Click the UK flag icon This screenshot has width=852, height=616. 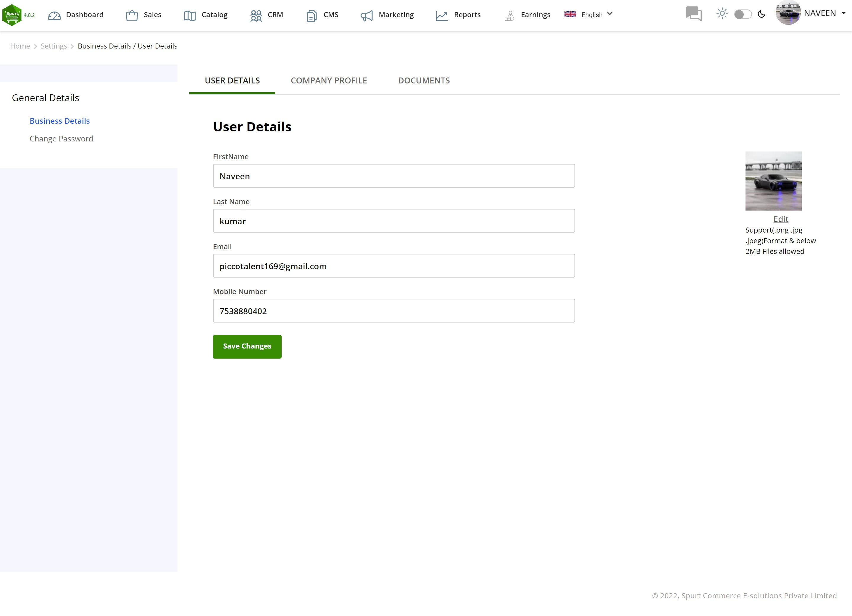(x=570, y=14)
